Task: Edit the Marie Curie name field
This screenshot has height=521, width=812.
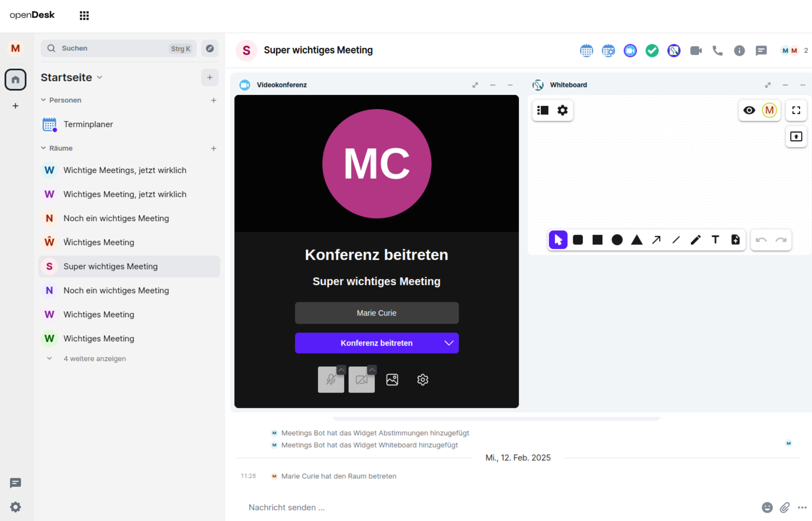Action: click(x=377, y=313)
